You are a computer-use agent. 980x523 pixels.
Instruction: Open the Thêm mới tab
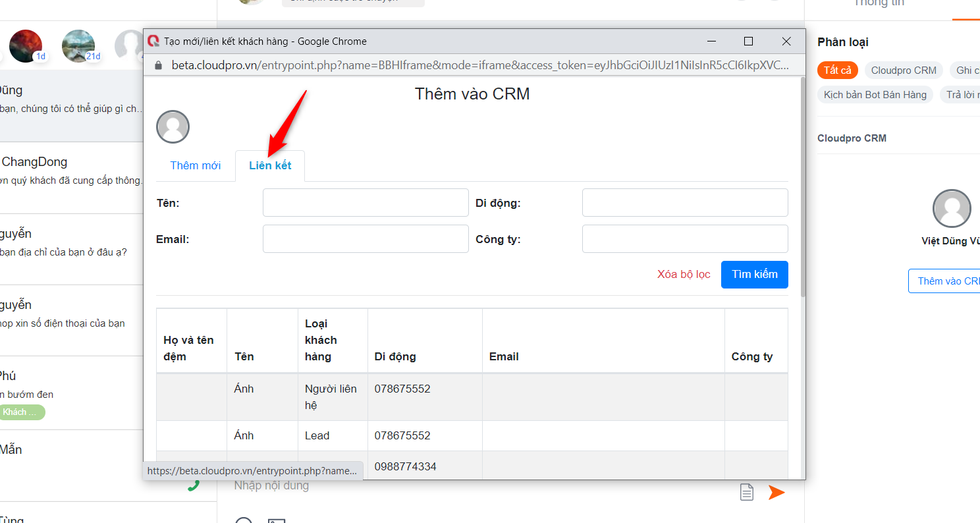[x=196, y=165]
